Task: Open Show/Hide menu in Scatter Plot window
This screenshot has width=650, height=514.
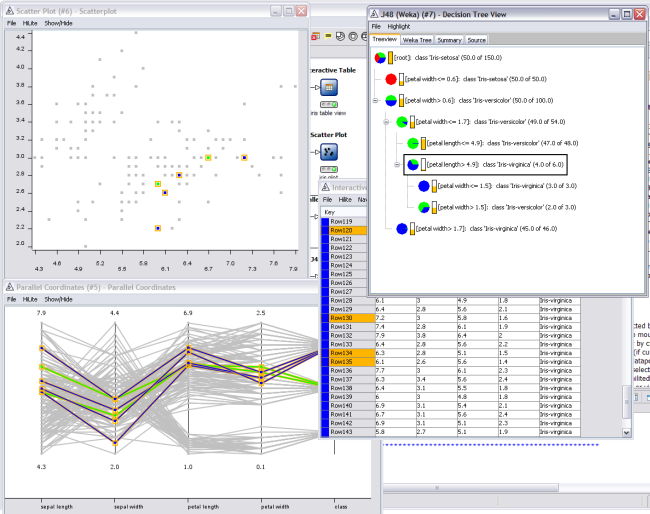Action: click(x=58, y=22)
